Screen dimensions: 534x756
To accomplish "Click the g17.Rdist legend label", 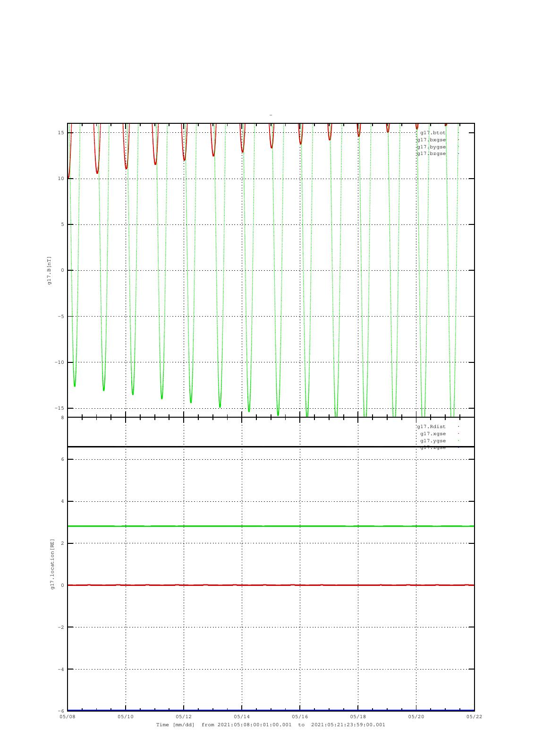I will [431, 427].
